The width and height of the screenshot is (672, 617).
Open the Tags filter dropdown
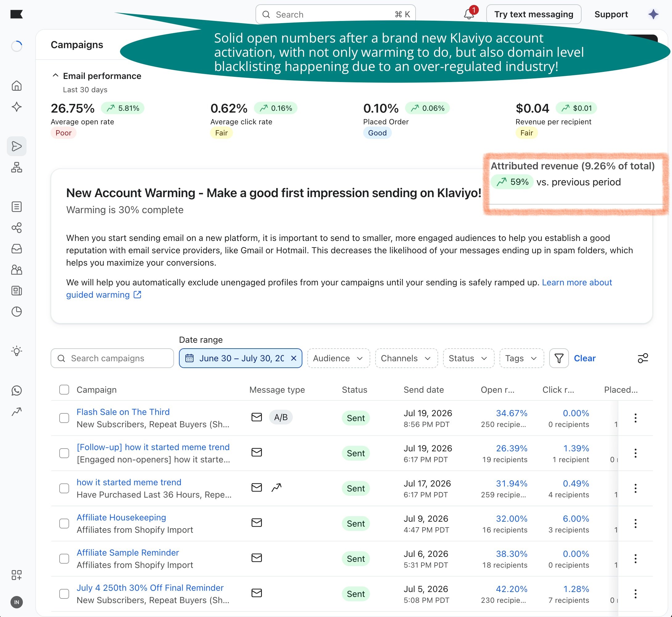click(x=521, y=358)
